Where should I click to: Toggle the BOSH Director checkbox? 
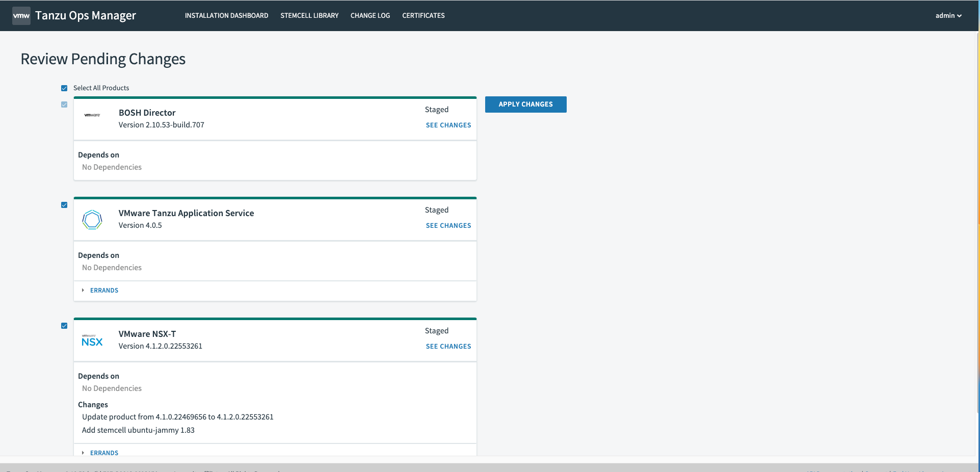coord(64,104)
